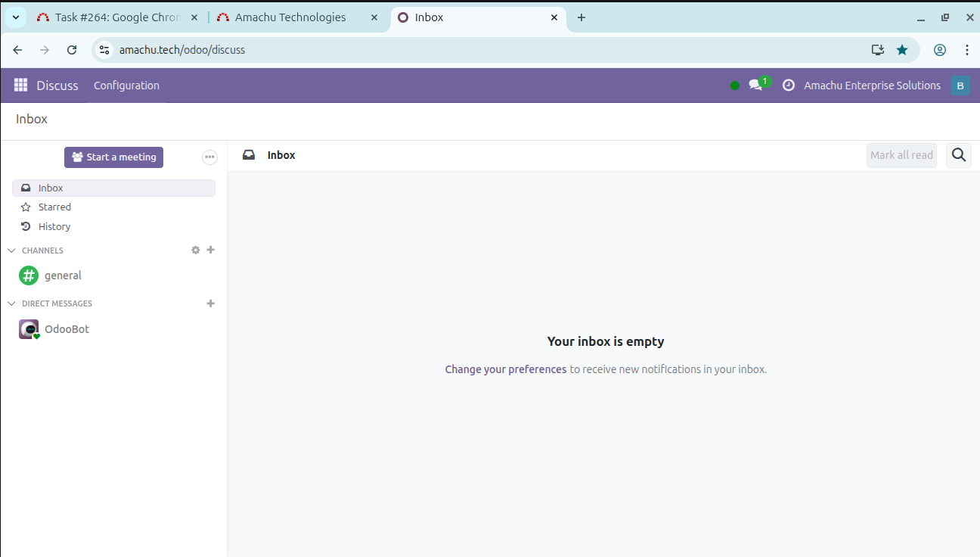
Task: Click the search magnifier in Inbox
Action: coord(958,155)
